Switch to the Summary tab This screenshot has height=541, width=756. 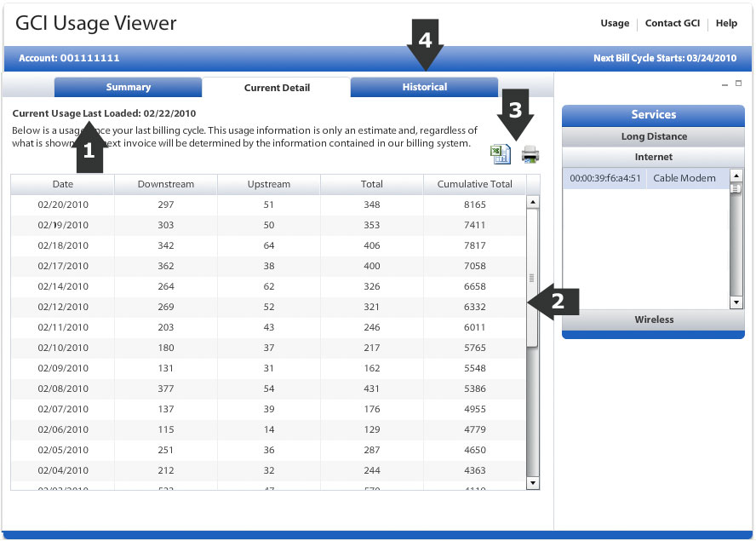pyautogui.click(x=128, y=88)
